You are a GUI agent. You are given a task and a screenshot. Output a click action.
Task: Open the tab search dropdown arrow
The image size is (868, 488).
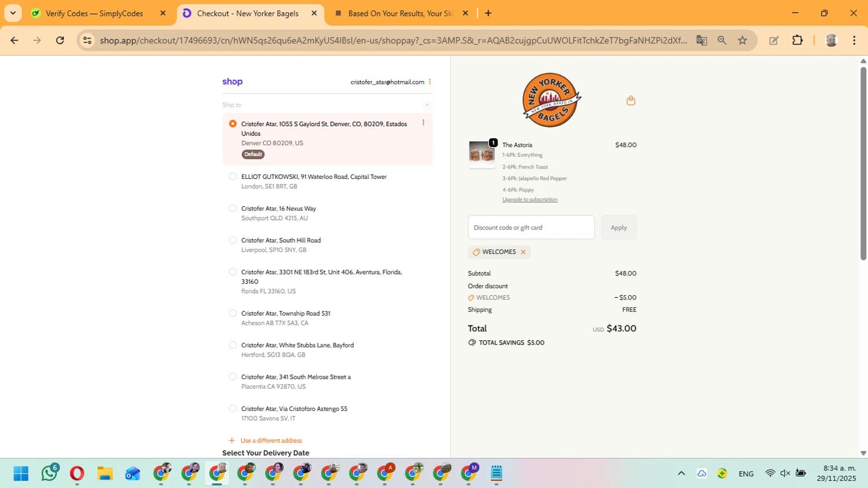coord(13,13)
